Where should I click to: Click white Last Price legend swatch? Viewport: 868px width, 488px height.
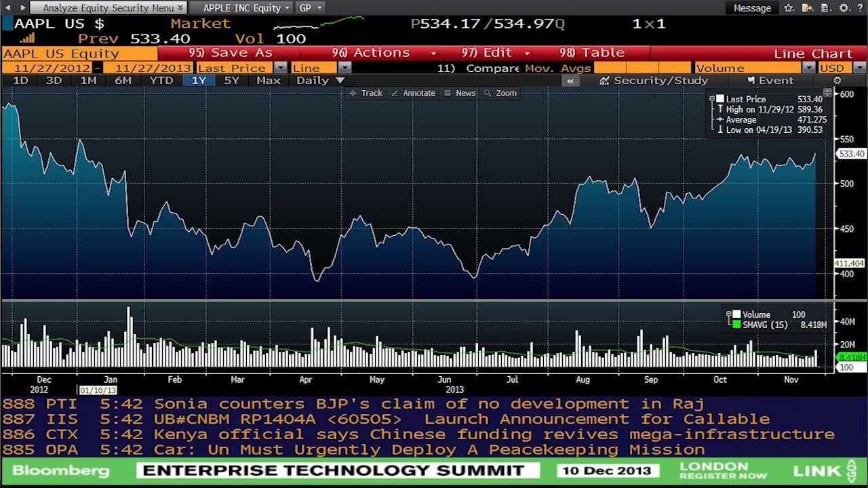click(720, 99)
